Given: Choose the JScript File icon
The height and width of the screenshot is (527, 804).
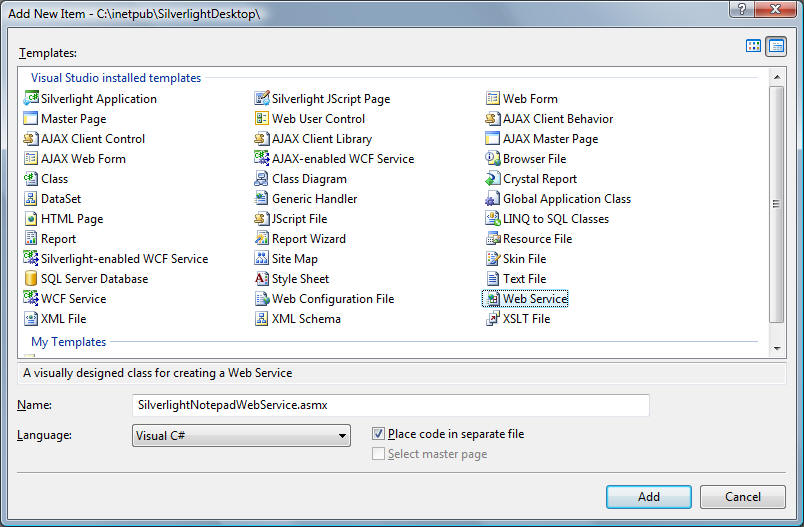Looking at the screenshot, I should click(262, 218).
